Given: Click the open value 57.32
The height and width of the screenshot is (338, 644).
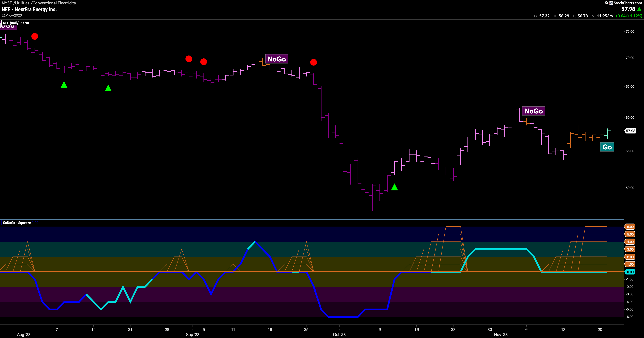Looking at the screenshot, I should click(544, 16).
